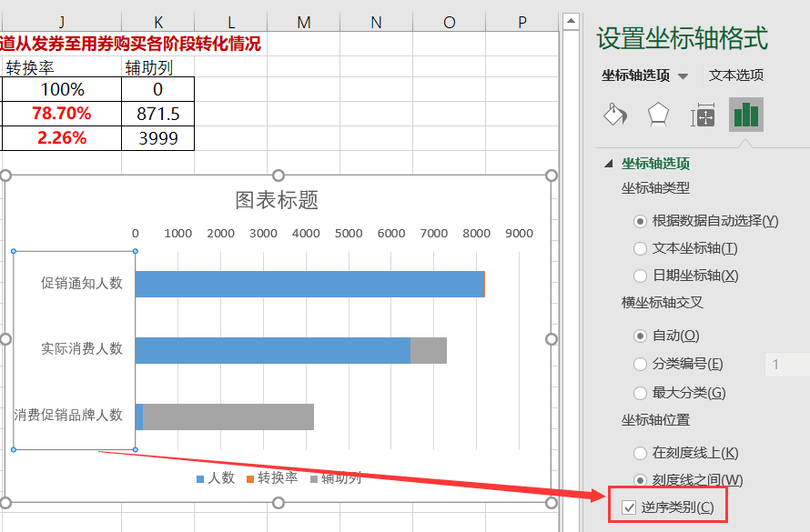Select column N header
The height and width of the screenshot is (532, 810).
coord(376,22)
